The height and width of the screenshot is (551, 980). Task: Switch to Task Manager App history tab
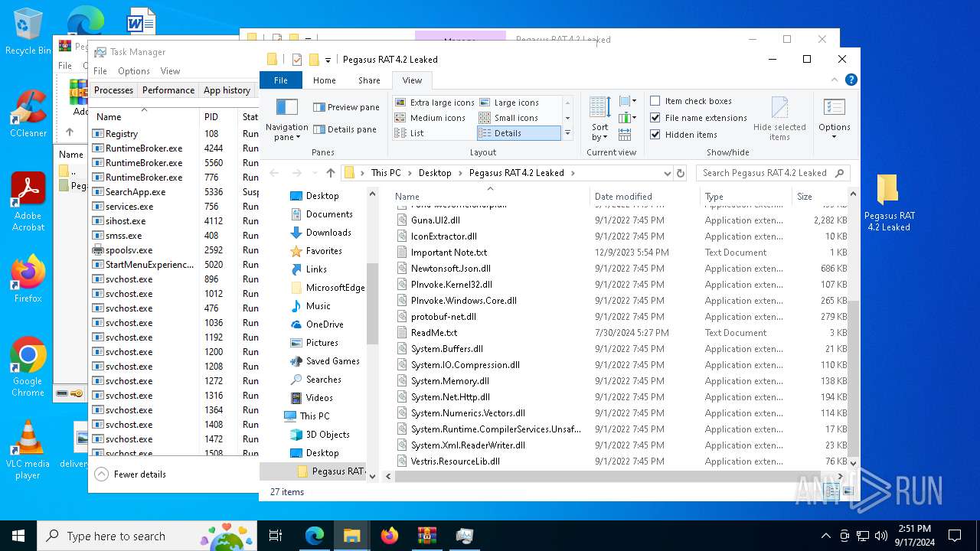point(227,90)
